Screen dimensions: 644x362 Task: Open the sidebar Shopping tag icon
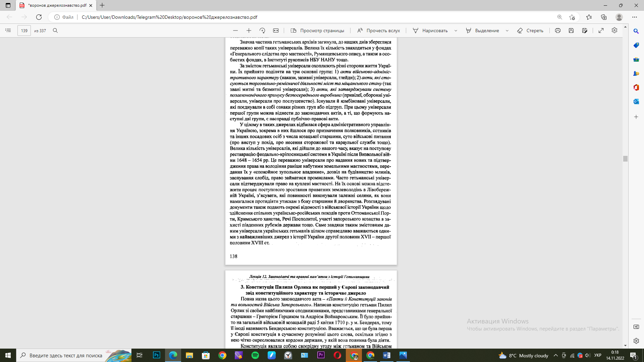click(x=636, y=45)
